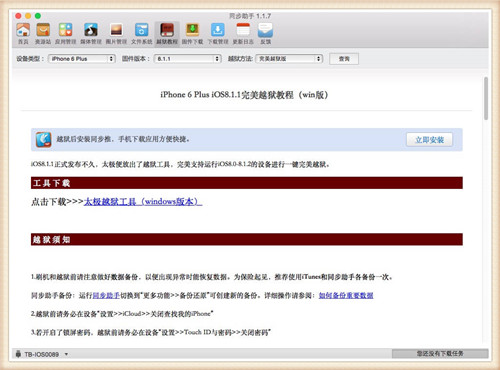Click the 越狱后安装同步推 banner text
Image resolution: width=500 pixels, height=370 pixels.
coord(123,139)
